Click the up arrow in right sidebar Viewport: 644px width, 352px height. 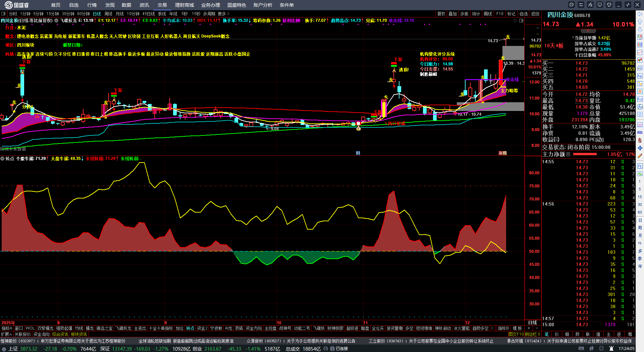point(640,21)
